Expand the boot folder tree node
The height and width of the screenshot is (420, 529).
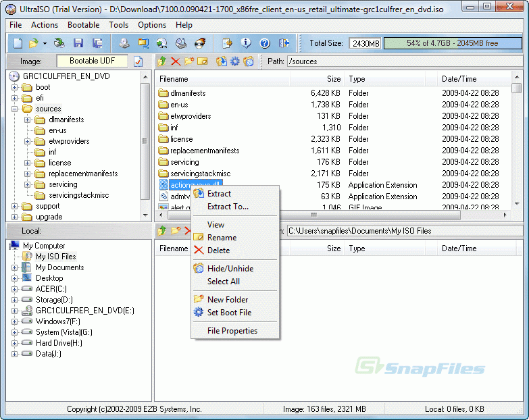(14, 87)
